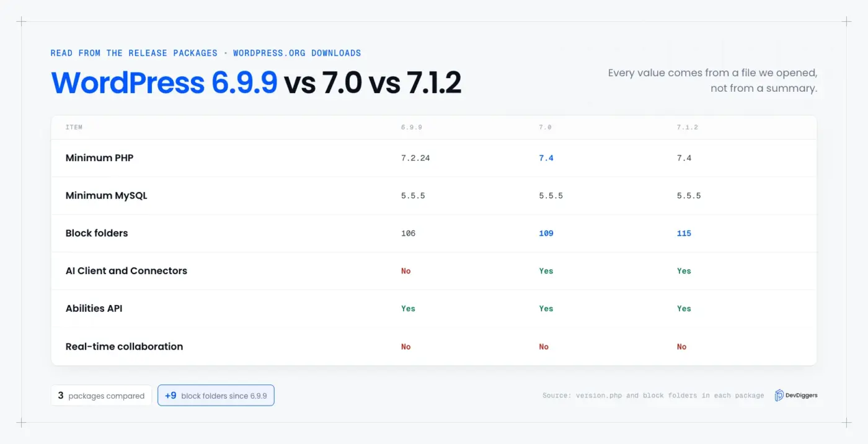
Task: Click Abilities API 'Yes' under 7.1.2
Action: pos(684,309)
